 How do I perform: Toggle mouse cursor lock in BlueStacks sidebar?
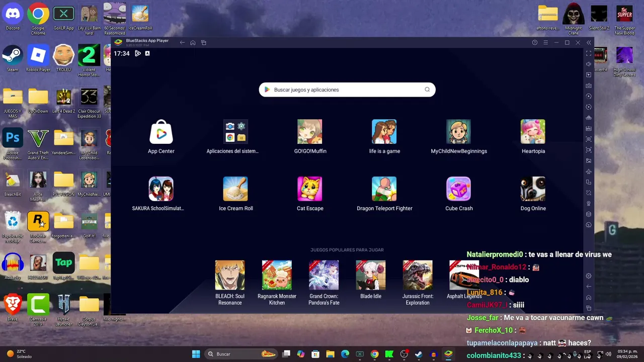[x=589, y=75]
